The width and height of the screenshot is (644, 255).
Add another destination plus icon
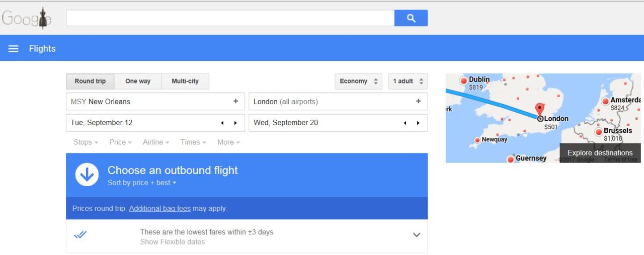pyautogui.click(x=418, y=102)
